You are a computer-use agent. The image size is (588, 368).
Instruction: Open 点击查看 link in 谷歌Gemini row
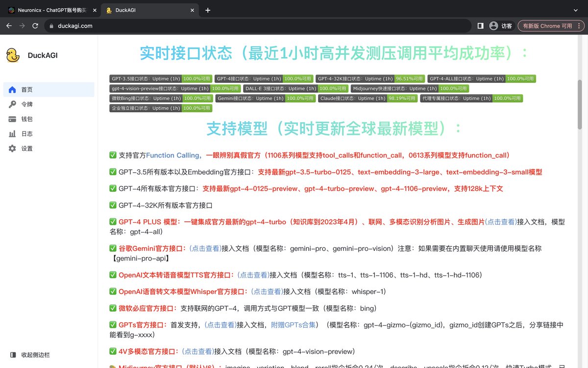coord(205,249)
